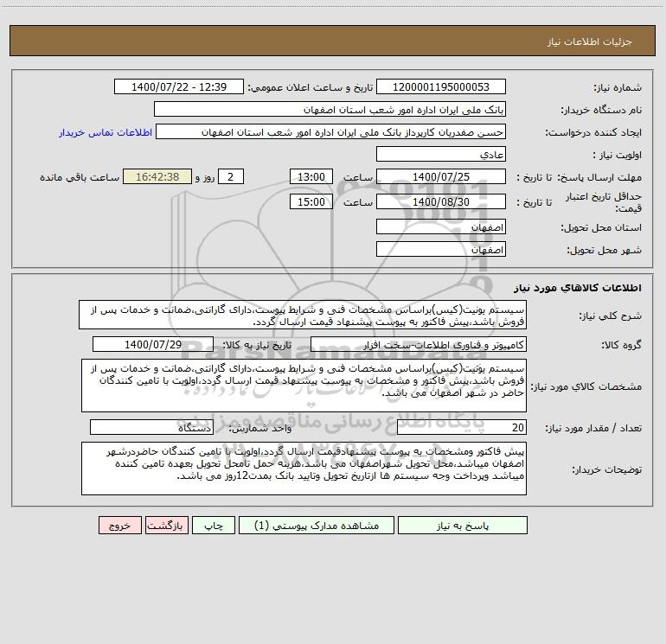Click the quantity field showing 20
666x644 pixels.
coord(462,427)
